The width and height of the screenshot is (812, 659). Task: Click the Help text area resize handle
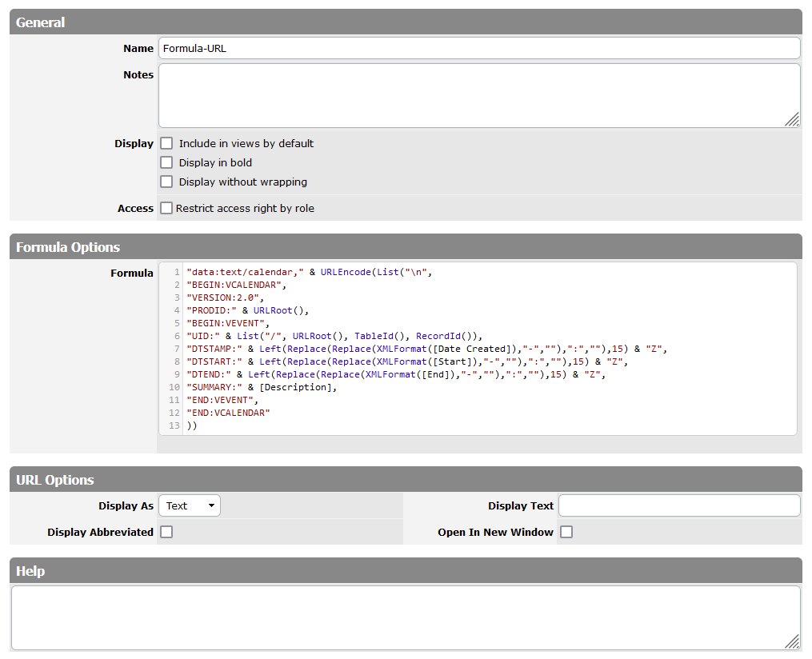tap(792, 641)
